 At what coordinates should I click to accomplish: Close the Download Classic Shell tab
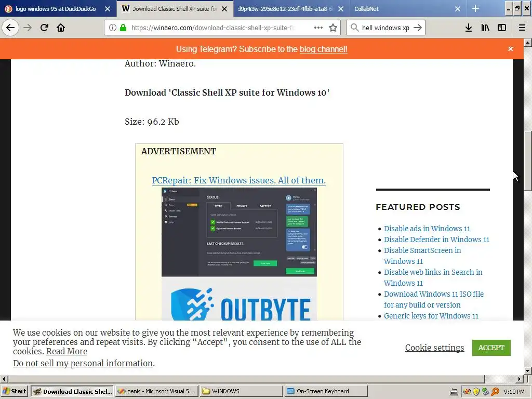[x=224, y=9]
